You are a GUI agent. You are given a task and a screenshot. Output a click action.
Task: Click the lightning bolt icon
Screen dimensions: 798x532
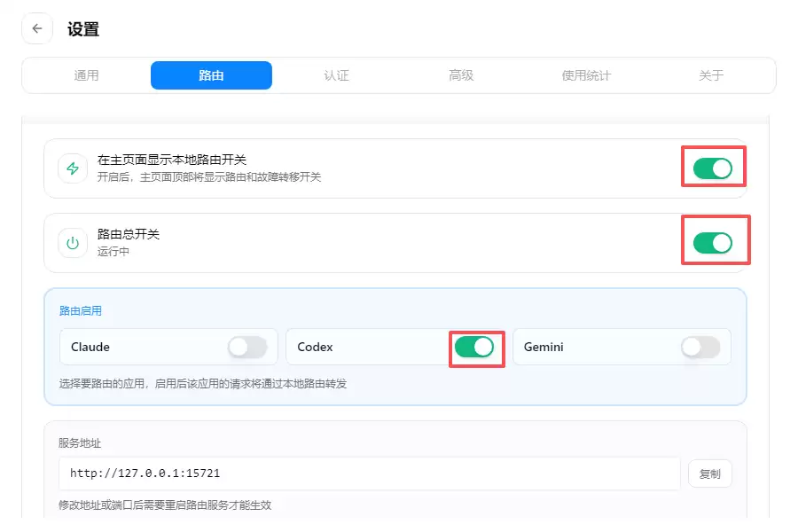click(73, 168)
